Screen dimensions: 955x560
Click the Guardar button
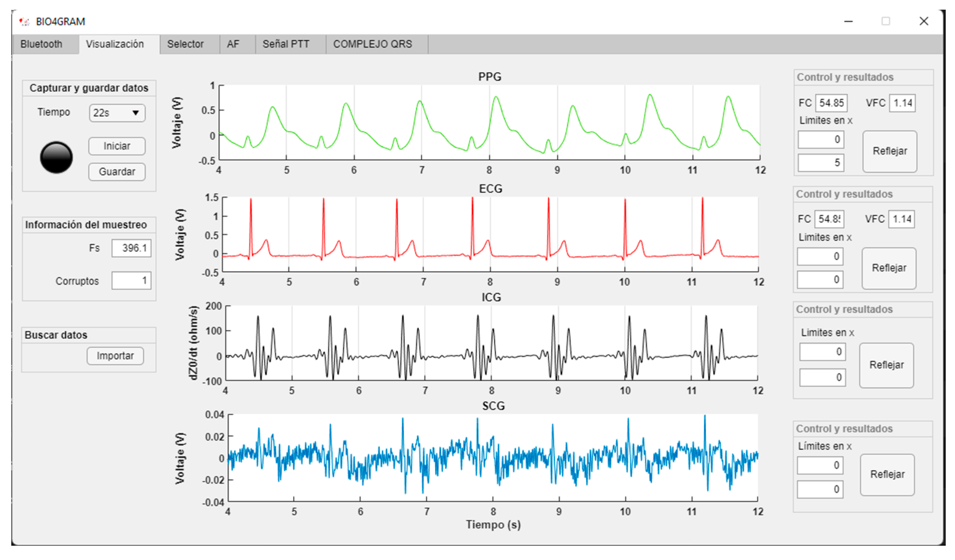tap(117, 172)
